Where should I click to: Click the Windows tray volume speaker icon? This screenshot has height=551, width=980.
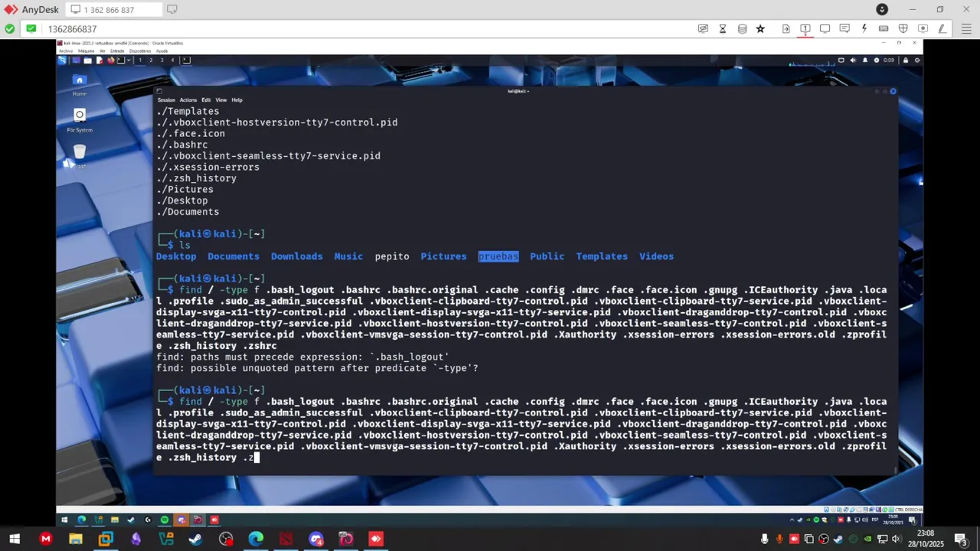point(896,539)
